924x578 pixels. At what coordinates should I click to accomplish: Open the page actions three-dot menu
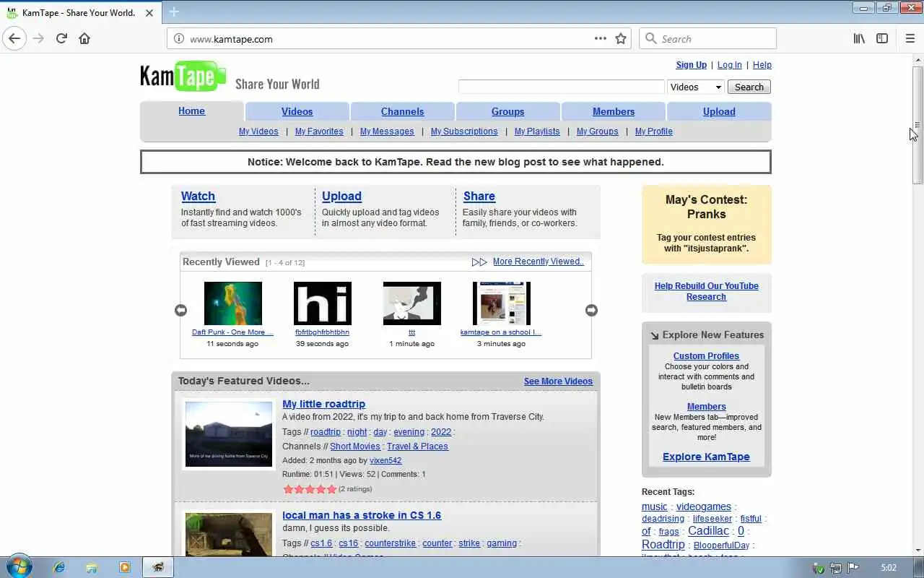601,39
